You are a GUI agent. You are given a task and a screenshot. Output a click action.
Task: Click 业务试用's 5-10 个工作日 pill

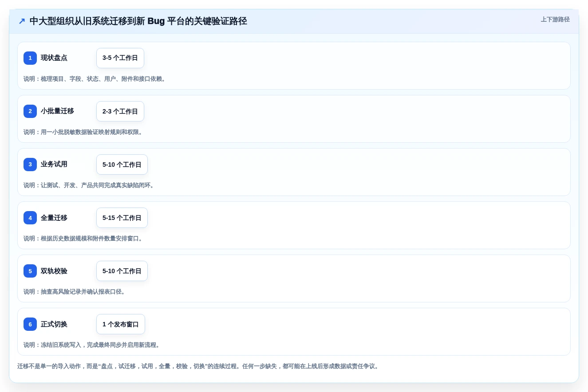coord(122,165)
